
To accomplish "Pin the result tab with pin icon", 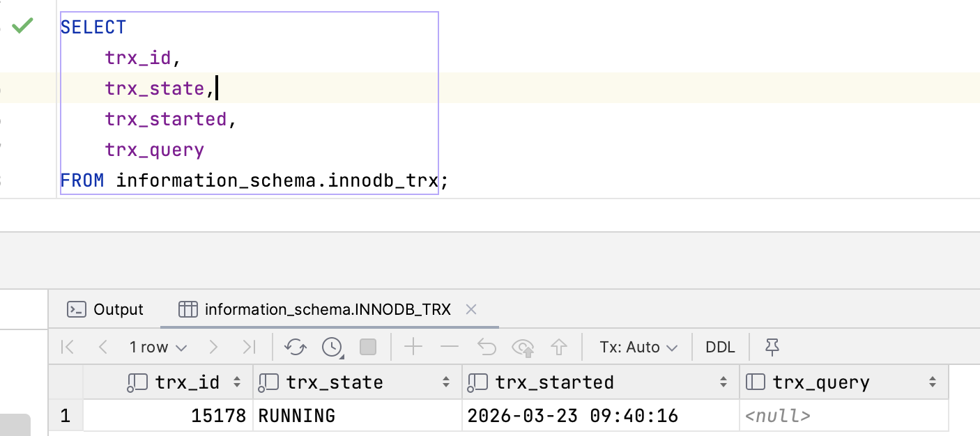I will (x=772, y=347).
